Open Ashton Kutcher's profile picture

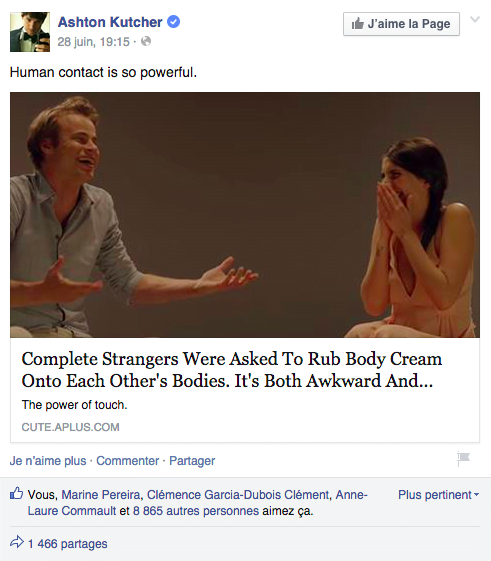point(30,32)
